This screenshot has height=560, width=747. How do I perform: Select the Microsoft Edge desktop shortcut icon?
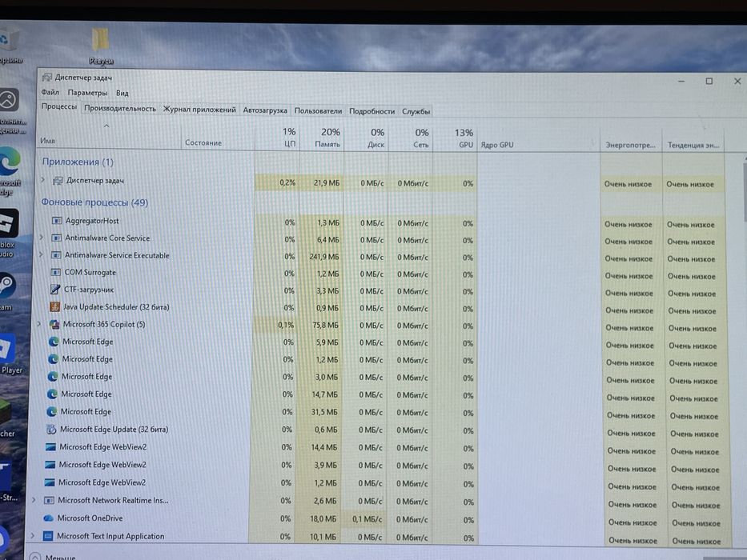(x=9, y=162)
